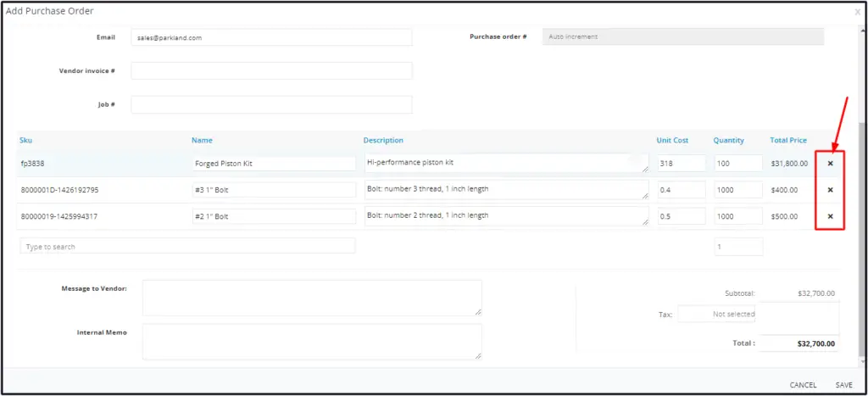Remove the Forged Piston Kit line item
This screenshot has height=396, width=868.
coord(830,164)
